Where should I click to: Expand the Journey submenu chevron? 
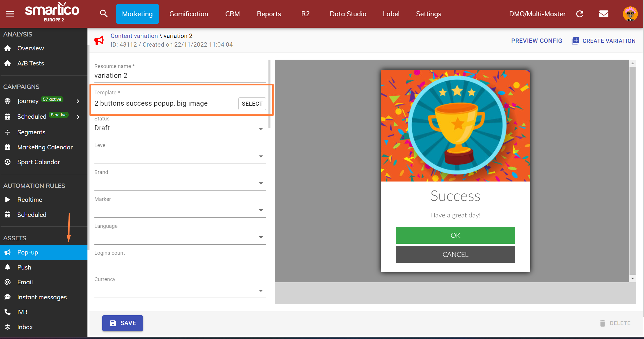pyautogui.click(x=78, y=101)
